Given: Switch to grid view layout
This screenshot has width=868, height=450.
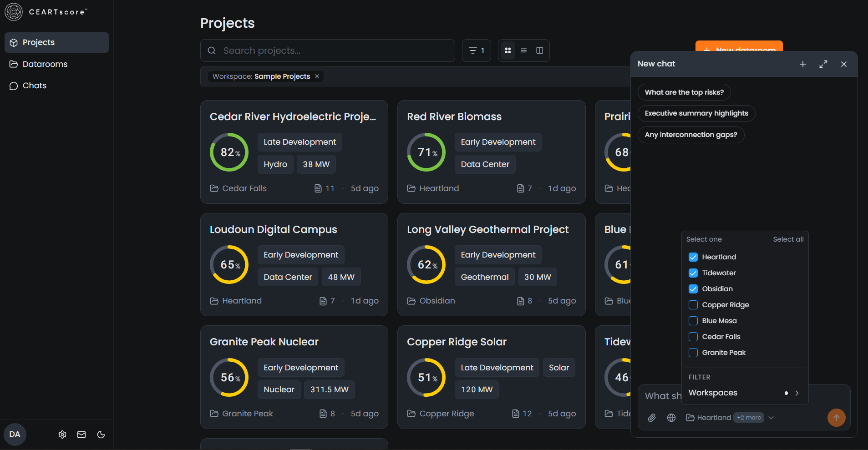Looking at the screenshot, I should tap(508, 51).
